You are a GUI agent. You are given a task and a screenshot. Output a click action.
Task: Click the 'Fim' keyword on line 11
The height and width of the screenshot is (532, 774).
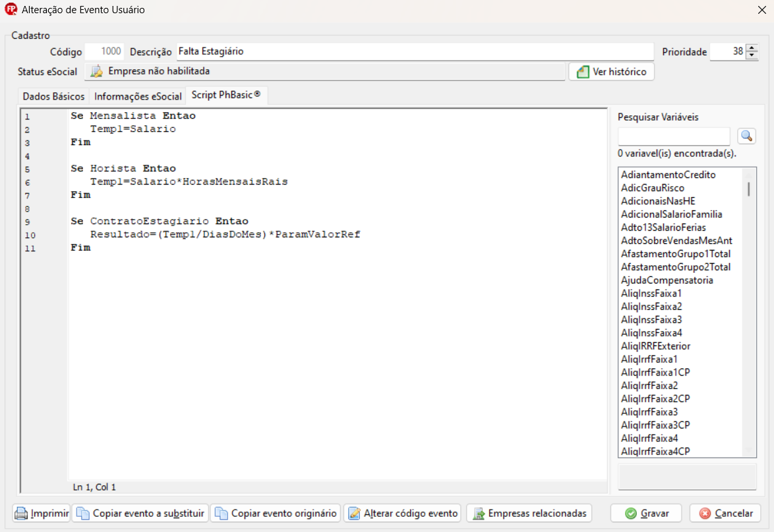click(80, 247)
